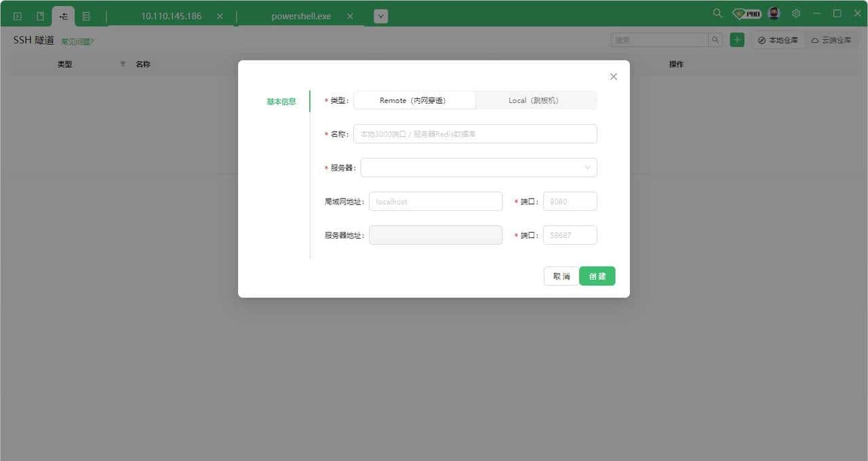Expand the 服务器 server dropdown
Screen dimensions: 868x461
(x=478, y=167)
